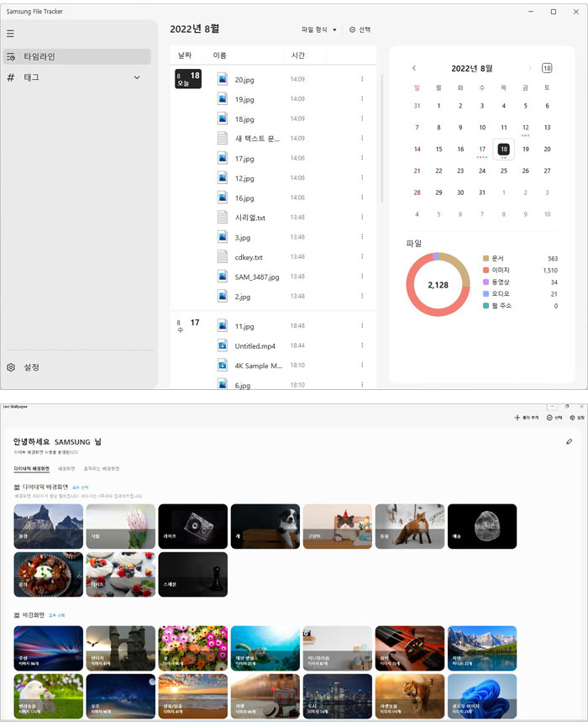This screenshot has height=727, width=588.
Task: Toggle 선택 mode in Live Wallpaper top bar
Action: pos(554,418)
